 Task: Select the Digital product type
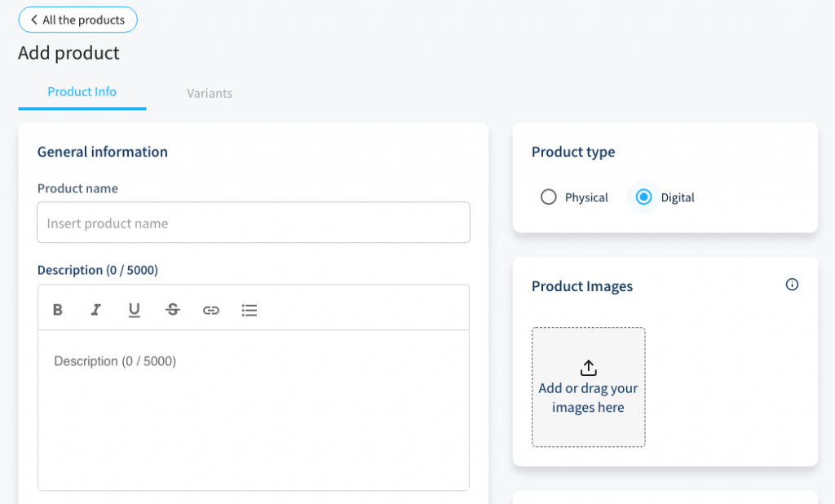click(644, 197)
